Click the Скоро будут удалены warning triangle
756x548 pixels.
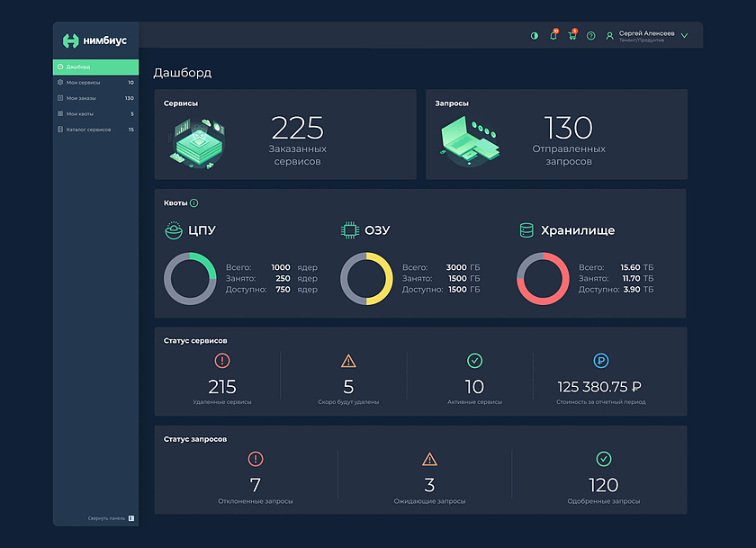[348, 361]
